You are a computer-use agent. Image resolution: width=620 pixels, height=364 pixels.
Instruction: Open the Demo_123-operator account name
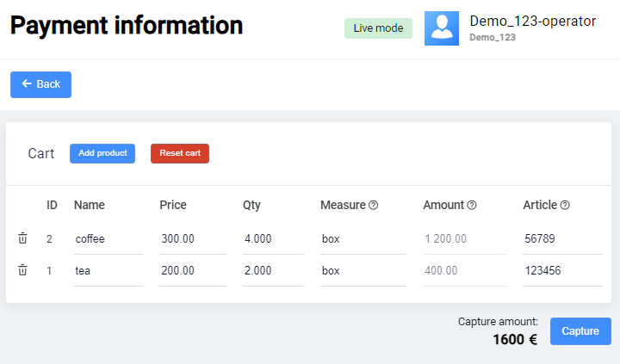point(532,21)
